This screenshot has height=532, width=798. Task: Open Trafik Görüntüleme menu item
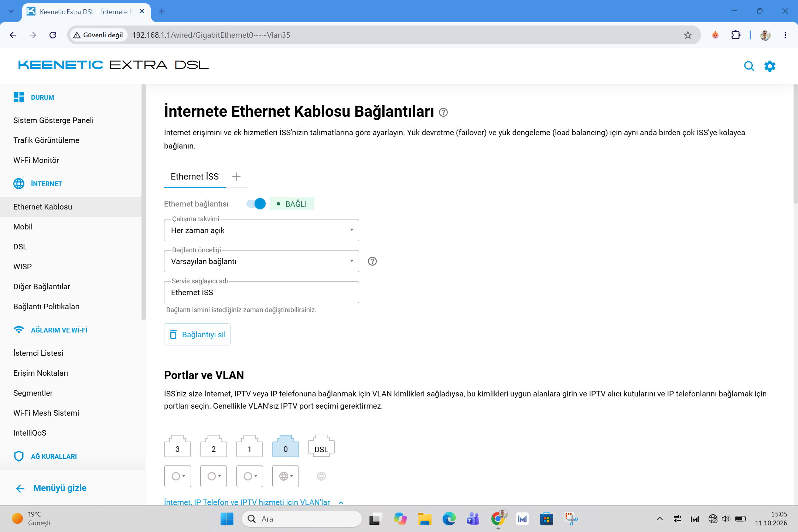tap(46, 140)
